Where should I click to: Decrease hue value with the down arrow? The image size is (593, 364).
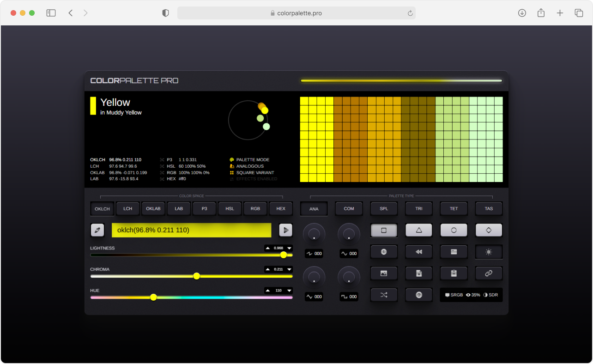coord(289,291)
